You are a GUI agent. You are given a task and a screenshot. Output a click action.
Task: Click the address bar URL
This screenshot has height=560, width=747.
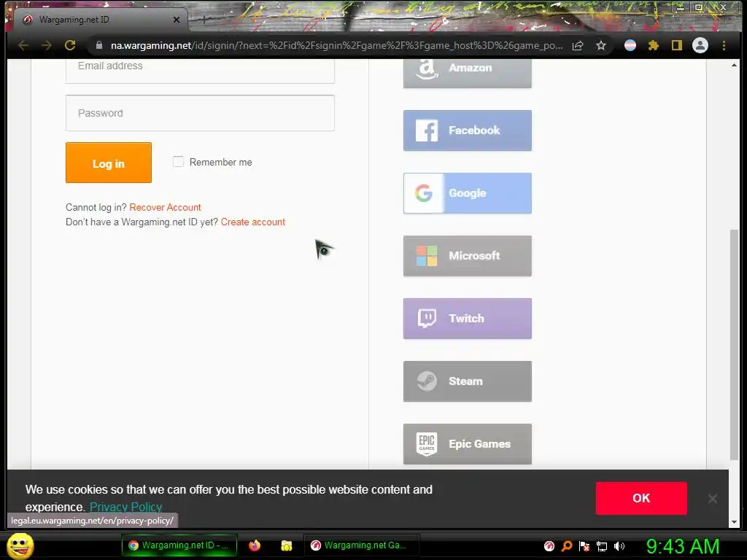336,45
